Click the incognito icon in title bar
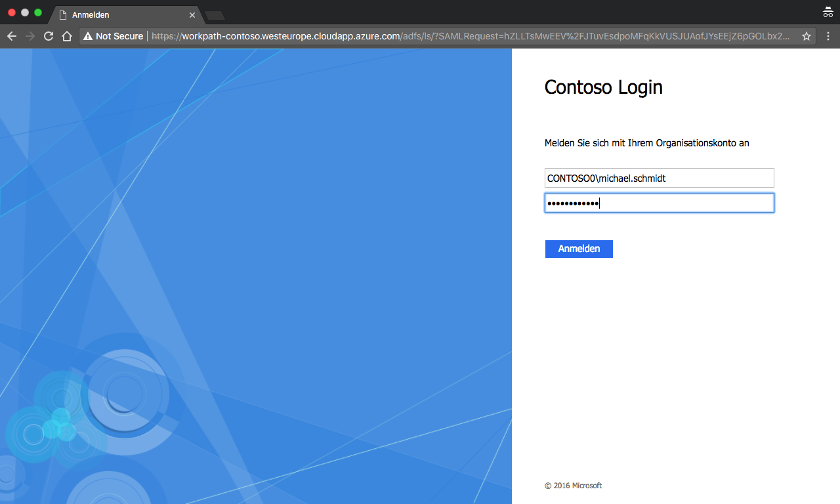 [x=828, y=12]
